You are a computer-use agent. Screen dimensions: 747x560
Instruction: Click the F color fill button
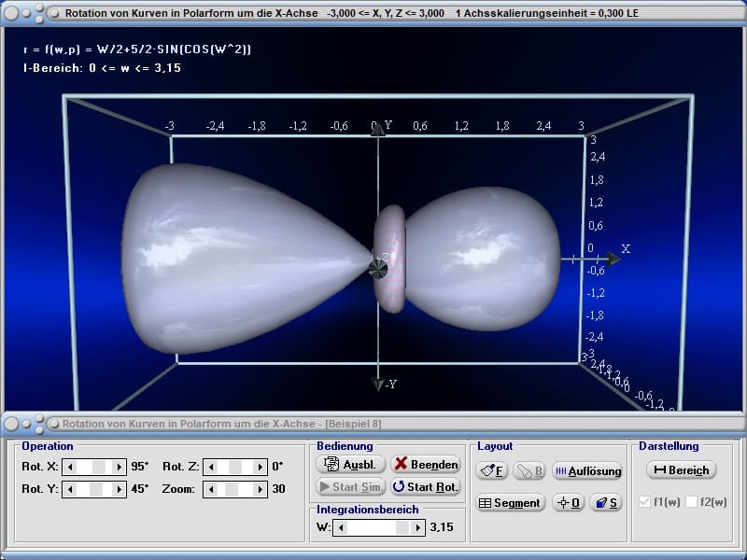(x=492, y=471)
